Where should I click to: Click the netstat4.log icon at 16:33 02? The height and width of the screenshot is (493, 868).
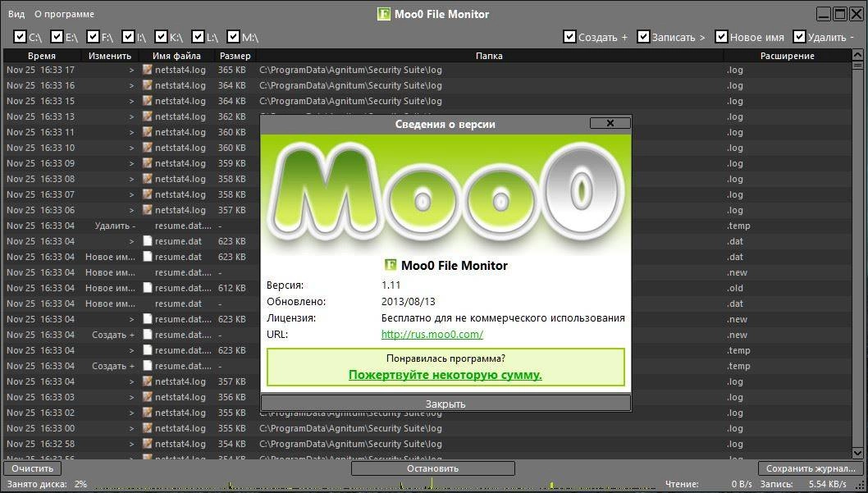tap(147, 413)
